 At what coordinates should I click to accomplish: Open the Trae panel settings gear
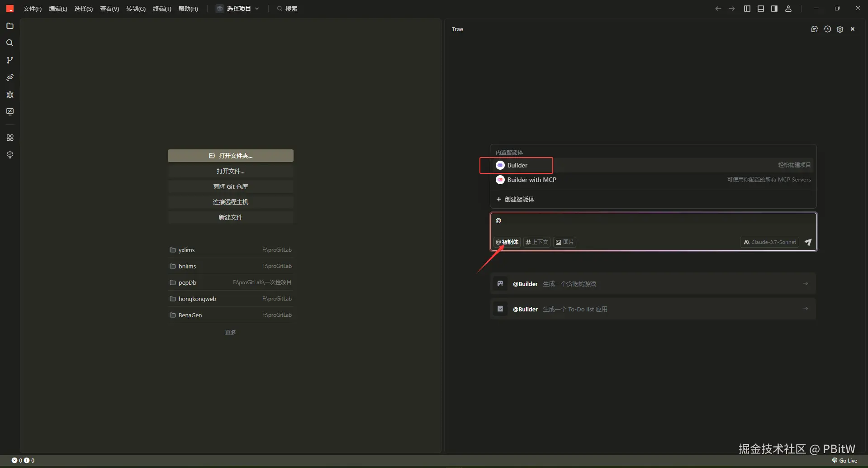tap(840, 29)
